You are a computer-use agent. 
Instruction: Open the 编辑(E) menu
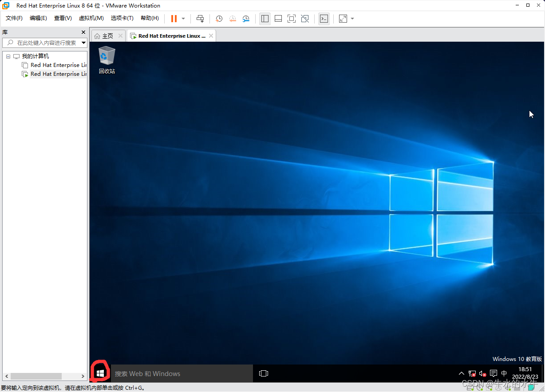pos(38,18)
